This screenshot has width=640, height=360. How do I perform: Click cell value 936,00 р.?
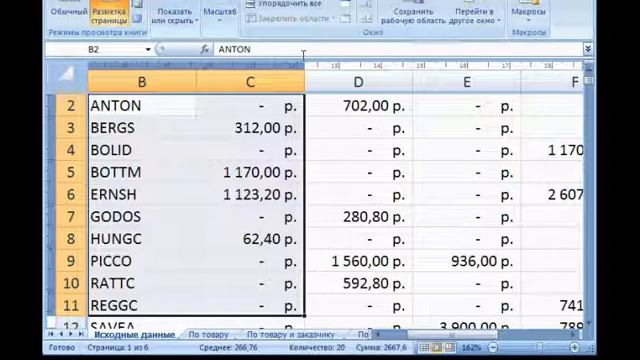point(467,261)
